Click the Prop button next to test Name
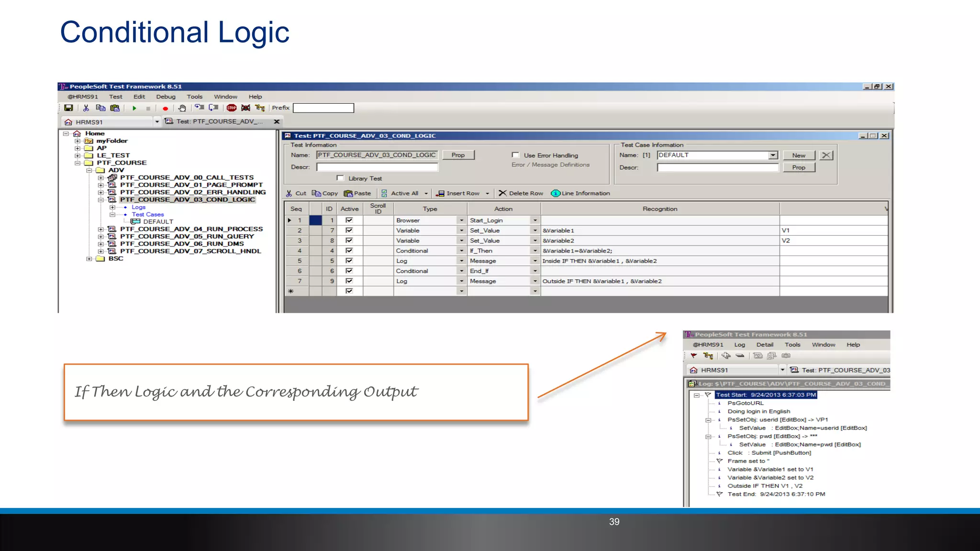This screenshot has height=551, width=980. pos(458,155)
